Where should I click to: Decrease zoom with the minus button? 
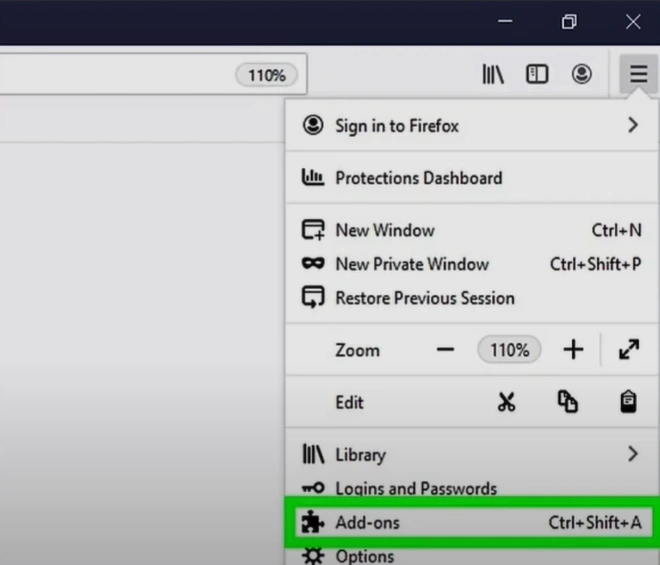[x=445, y=349]
